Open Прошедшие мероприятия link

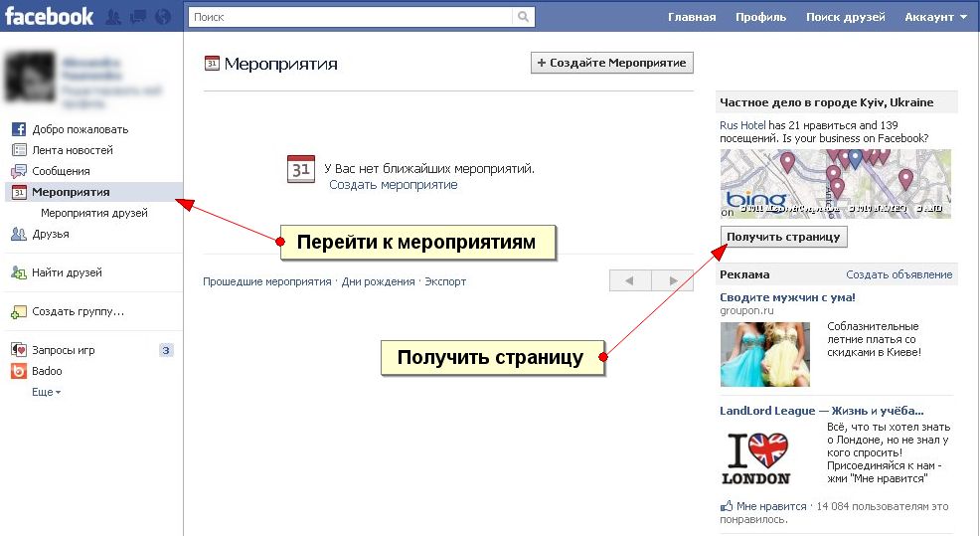[267, 281]
